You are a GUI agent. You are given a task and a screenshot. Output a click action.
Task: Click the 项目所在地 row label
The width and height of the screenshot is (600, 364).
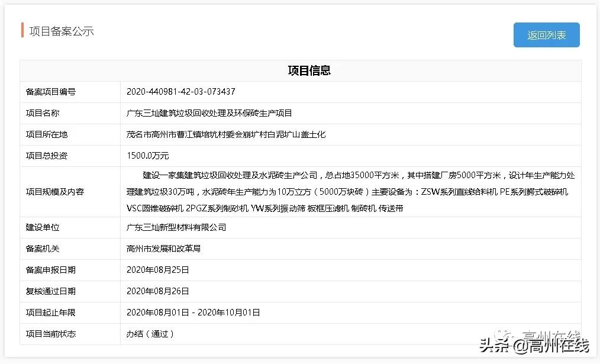tap(43, 134)
